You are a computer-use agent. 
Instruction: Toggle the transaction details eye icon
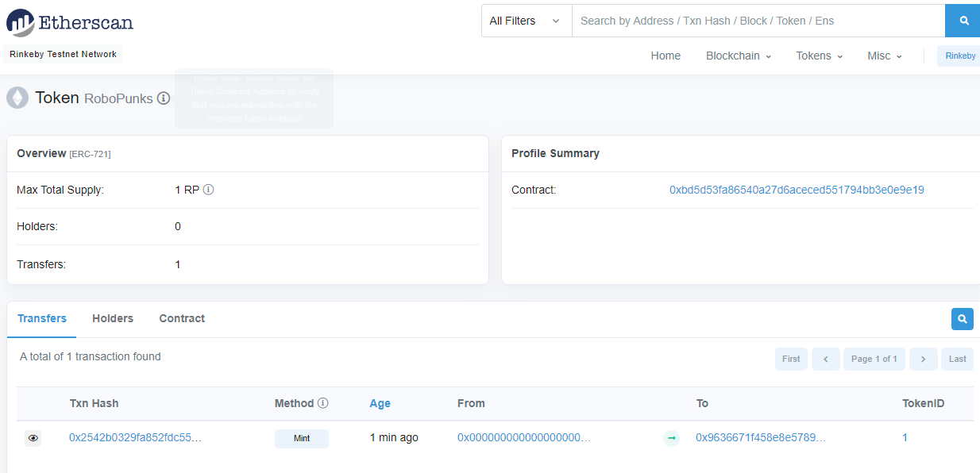point(33,438)
